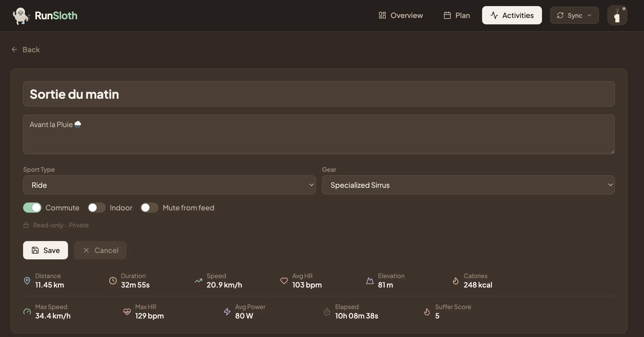
Task: Disable the Commute toggle
Action: tap(32, 208)
